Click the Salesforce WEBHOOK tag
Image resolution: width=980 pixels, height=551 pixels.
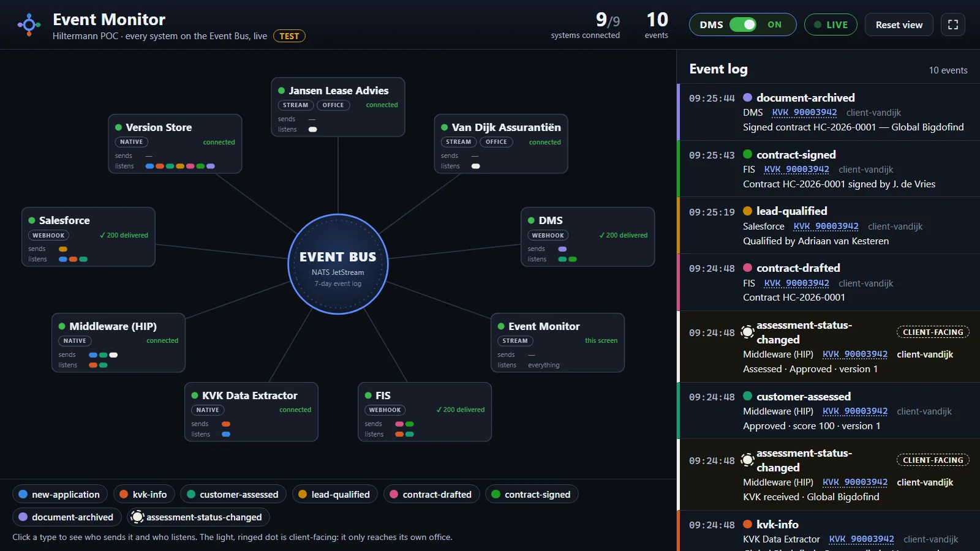pos(48,236)
